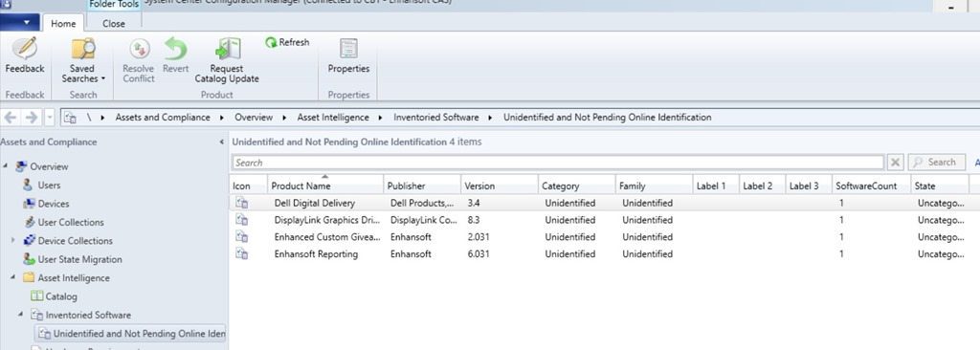Switch to the Close ribbon tab
The width and height of the screenshot is (980, 350).
click(x=114, y=24)
